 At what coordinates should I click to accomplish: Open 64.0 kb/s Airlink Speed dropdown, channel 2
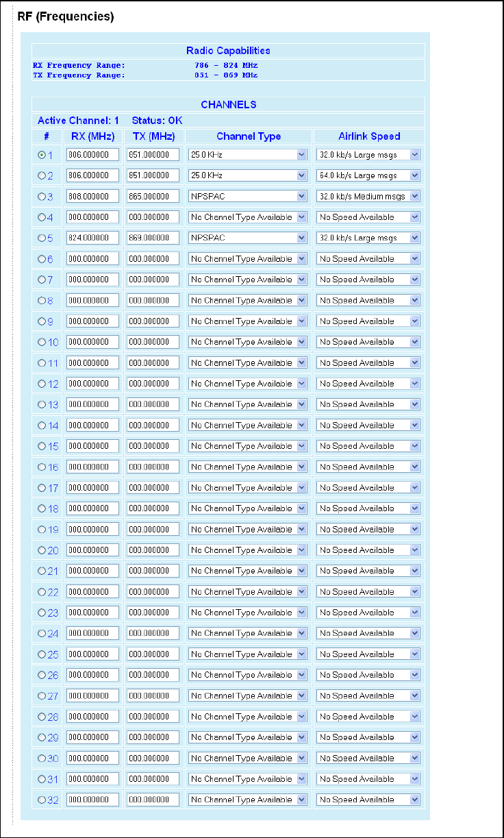(368, 175)
